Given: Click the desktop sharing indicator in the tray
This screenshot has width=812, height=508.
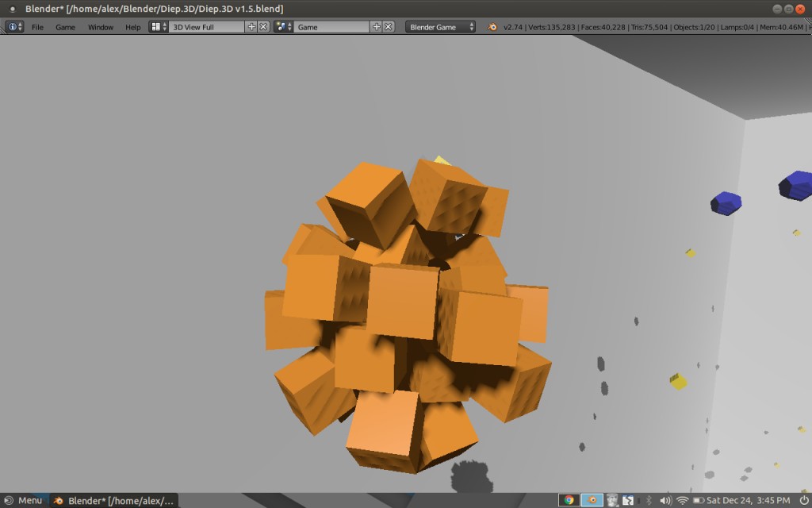Looking at the screenshot, I should pyautogui.click(x=626, y=500).
